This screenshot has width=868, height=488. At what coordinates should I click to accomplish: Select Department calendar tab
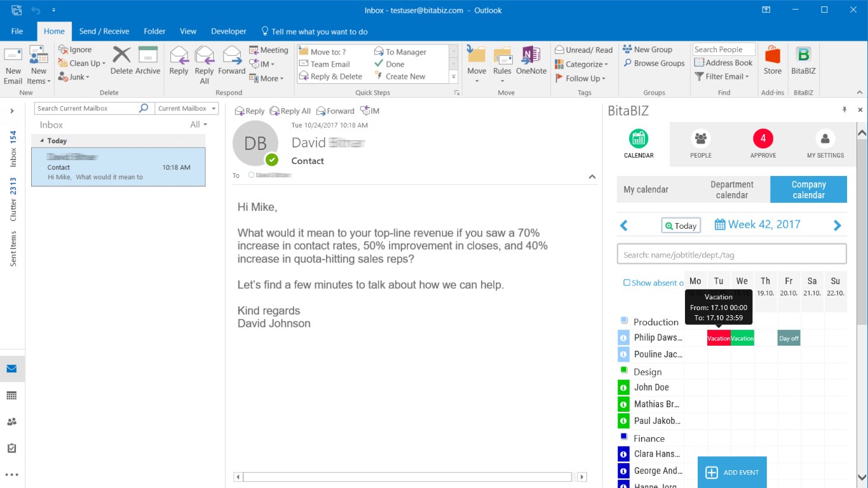click(732, 189)
